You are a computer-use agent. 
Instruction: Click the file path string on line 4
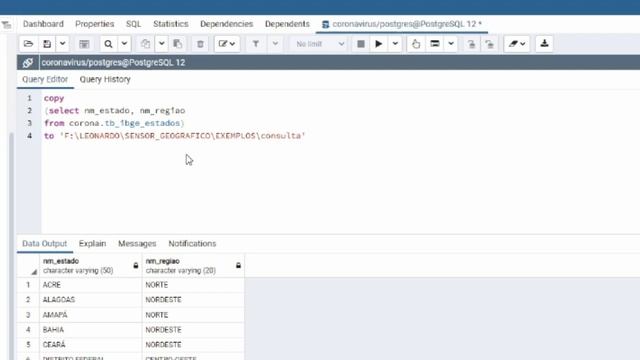tap(182, 136)
